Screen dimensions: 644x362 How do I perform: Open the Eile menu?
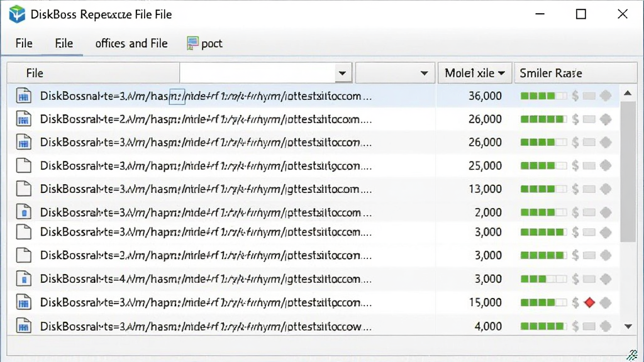pos(64,43)
